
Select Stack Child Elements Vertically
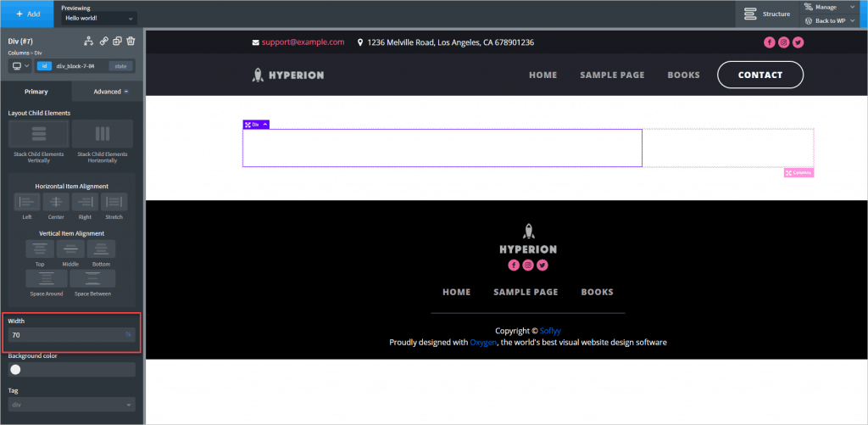click(x=38, y=134)
